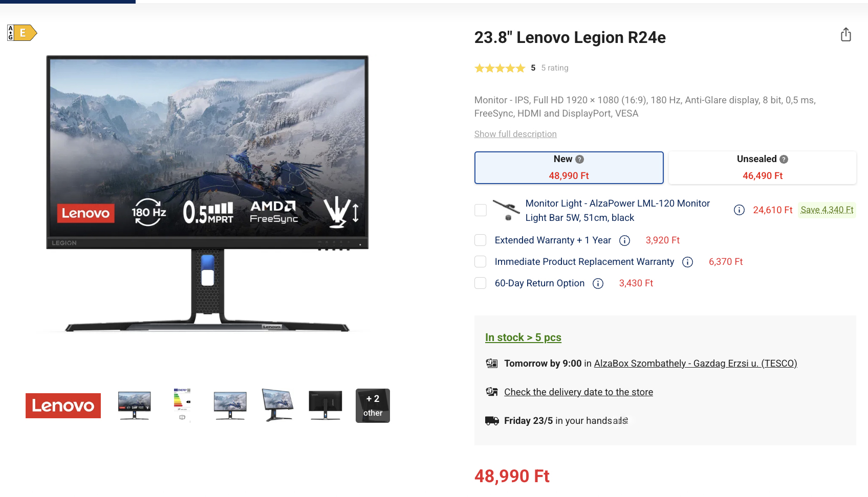Check the Monitor Light AlzaPower accessory box
The height and width of the screenshot is (497, 868).
pos(481,210)
